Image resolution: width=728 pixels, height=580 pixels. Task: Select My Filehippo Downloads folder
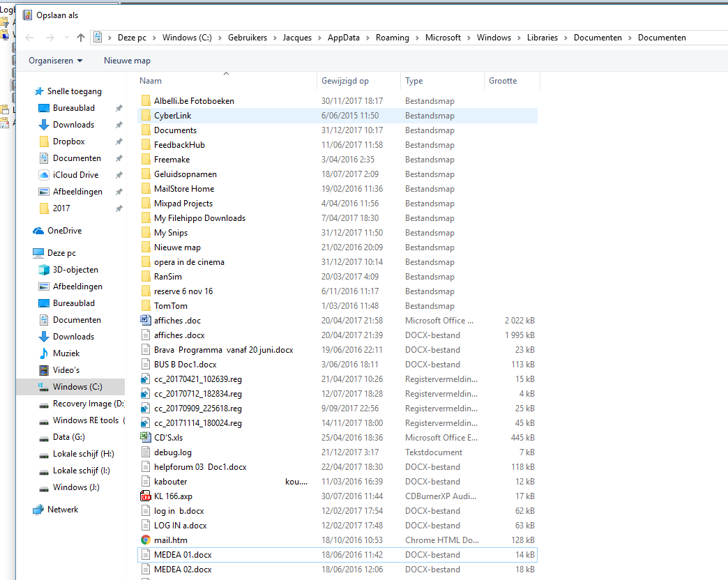[338, 218]
